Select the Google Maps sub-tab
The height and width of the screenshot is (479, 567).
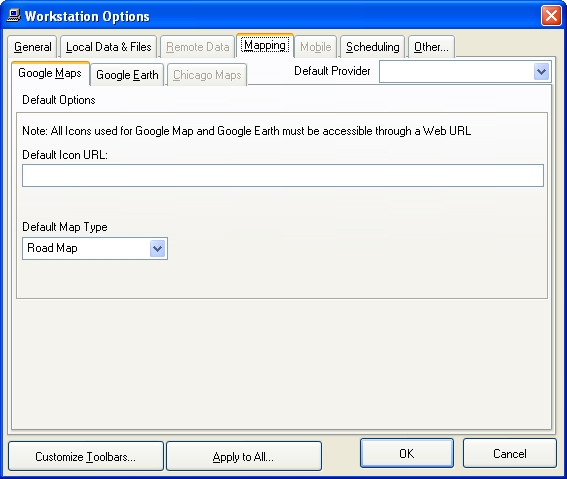click(50, 73)
